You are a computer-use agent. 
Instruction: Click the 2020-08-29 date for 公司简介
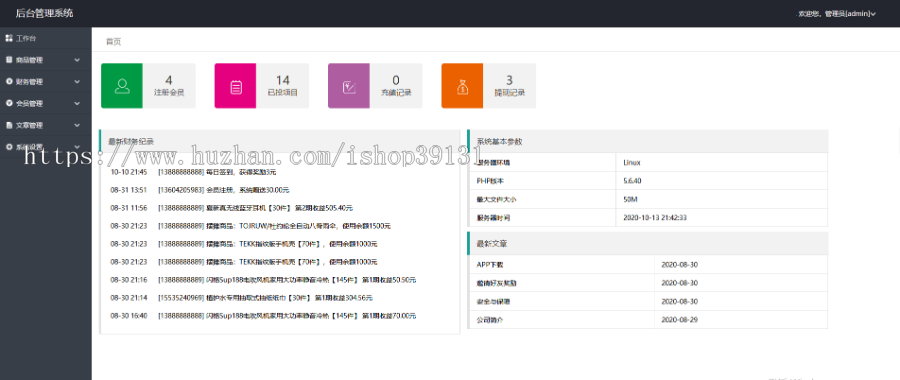pos(680,320)
